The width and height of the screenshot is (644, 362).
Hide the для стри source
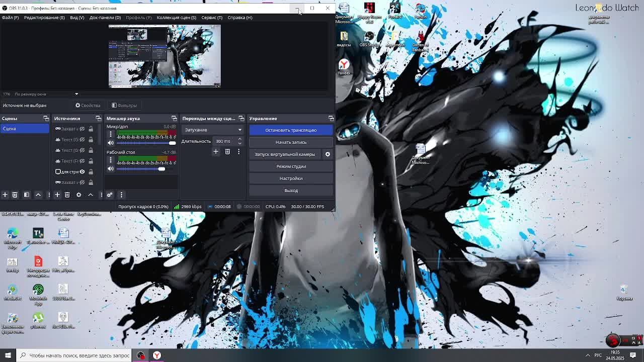tap(82, 171)
